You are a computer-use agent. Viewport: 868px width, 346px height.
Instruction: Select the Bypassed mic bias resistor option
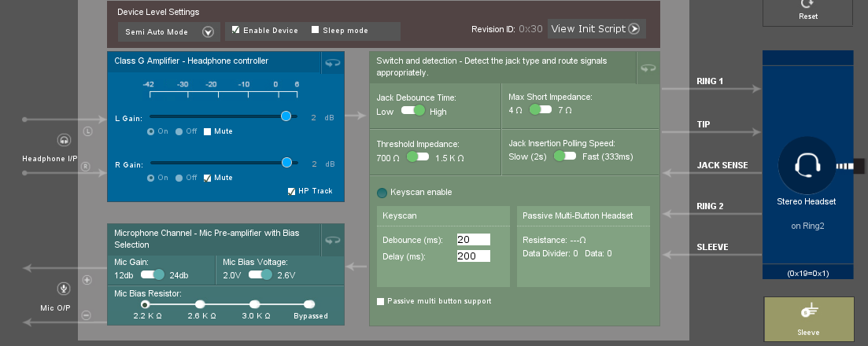tap(308, 304)
